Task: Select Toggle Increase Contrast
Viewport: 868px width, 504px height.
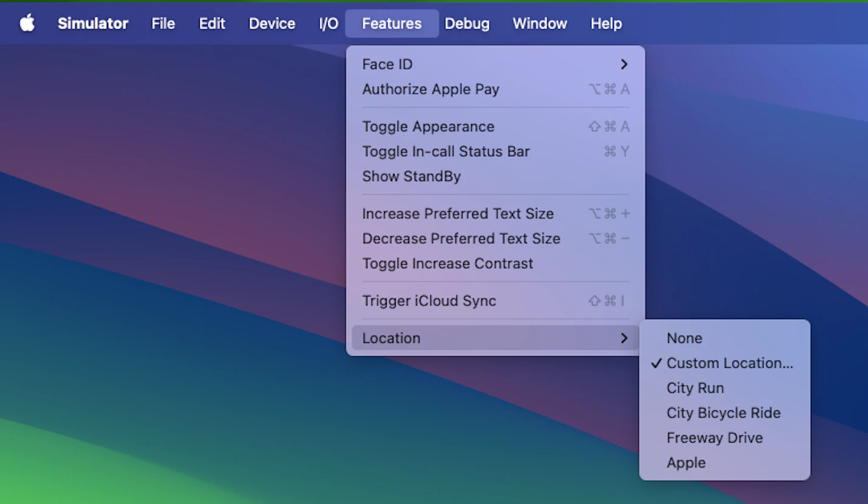Action: pyautogui.click(x=495, y=263)
